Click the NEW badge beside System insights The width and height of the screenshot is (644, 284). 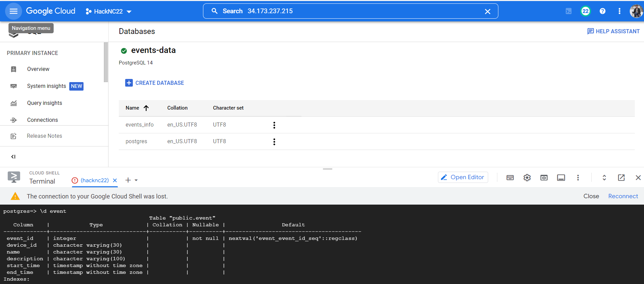[76, 86]
